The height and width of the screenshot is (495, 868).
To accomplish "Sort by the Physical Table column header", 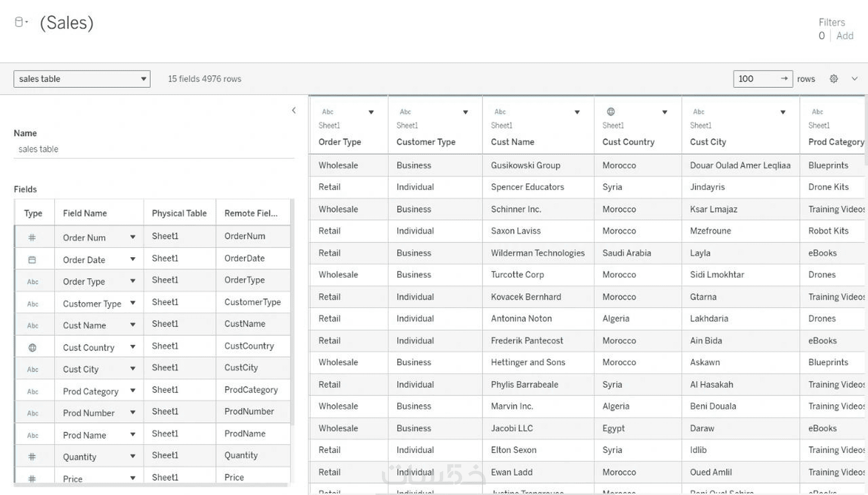I will coord(179,213).
